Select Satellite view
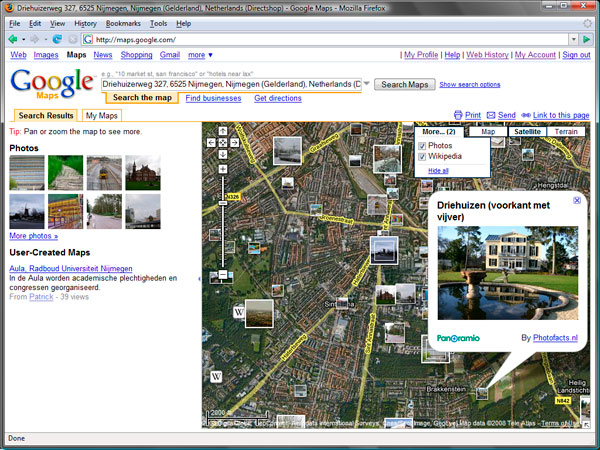 coord(527,132)
